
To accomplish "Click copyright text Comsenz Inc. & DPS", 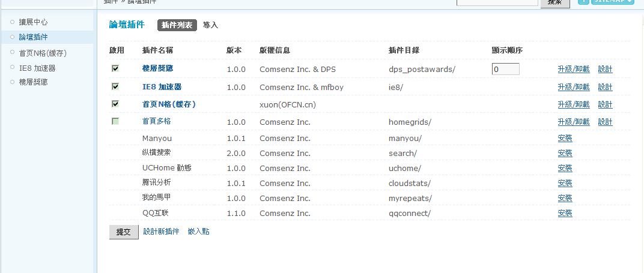I will 297,69.
